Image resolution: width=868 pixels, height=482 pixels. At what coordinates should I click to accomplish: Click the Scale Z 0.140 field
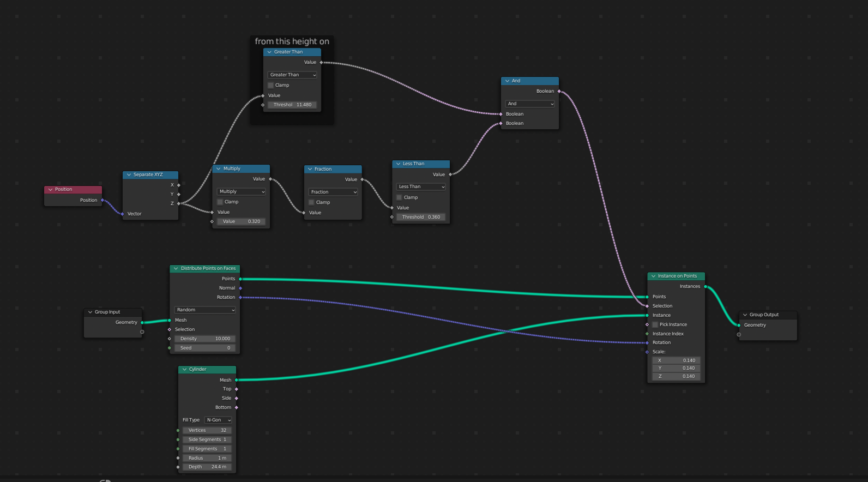(676, 377)
